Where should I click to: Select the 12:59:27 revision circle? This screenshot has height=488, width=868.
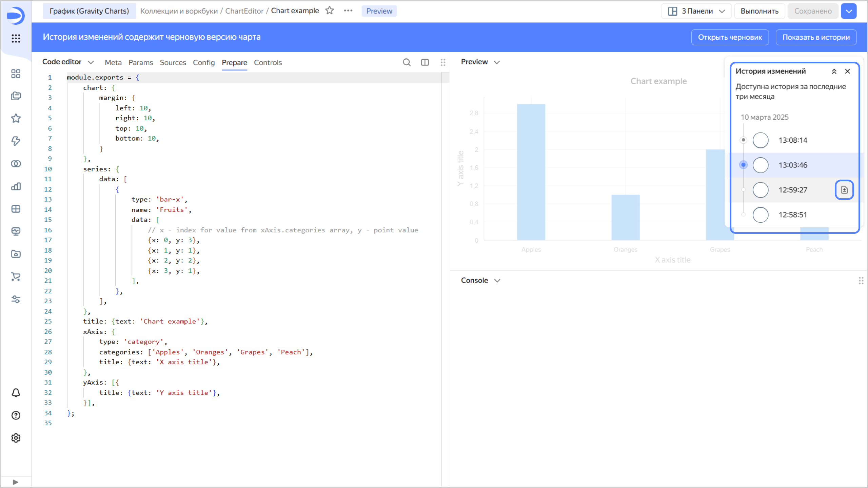(761, 190)
